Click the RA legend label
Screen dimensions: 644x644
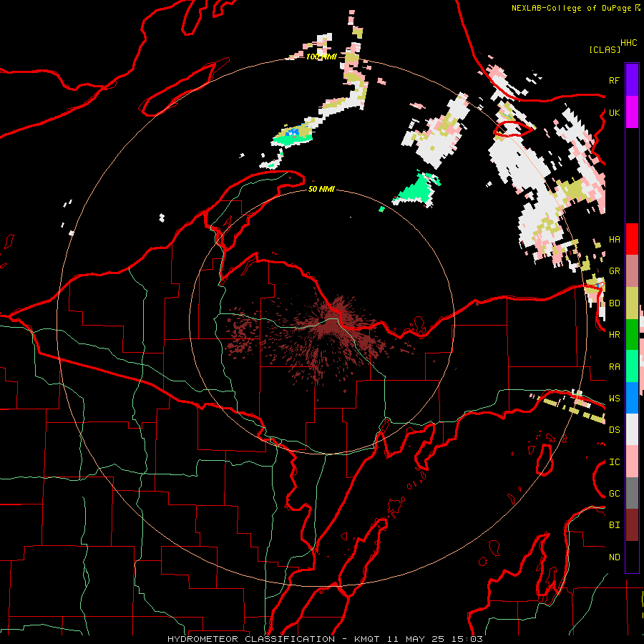614,367
